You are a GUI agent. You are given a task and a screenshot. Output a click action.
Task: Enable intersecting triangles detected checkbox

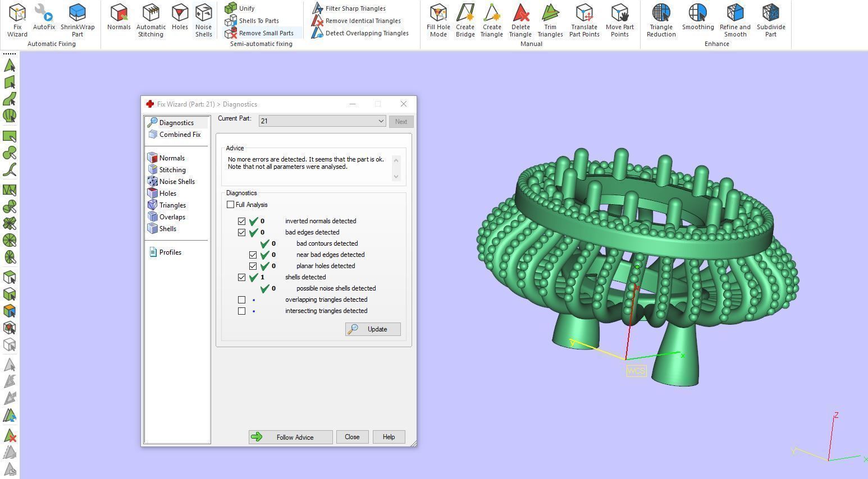pyautogui.click(x=242, y=311)
